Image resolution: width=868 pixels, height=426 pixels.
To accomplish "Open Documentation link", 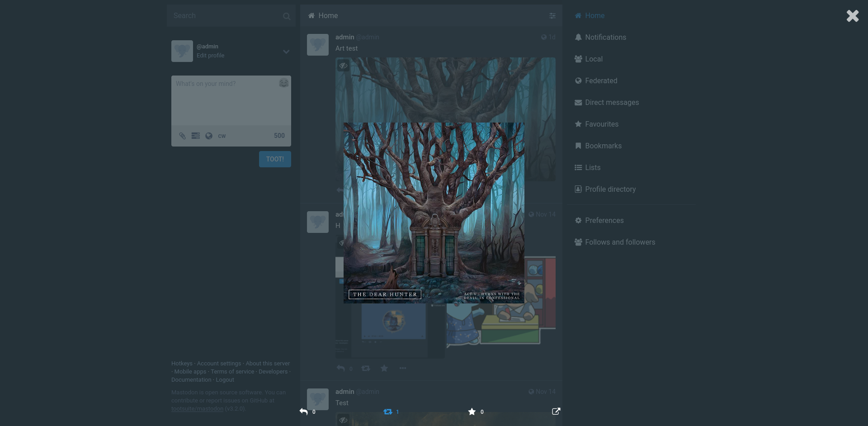I will point(191,380).
